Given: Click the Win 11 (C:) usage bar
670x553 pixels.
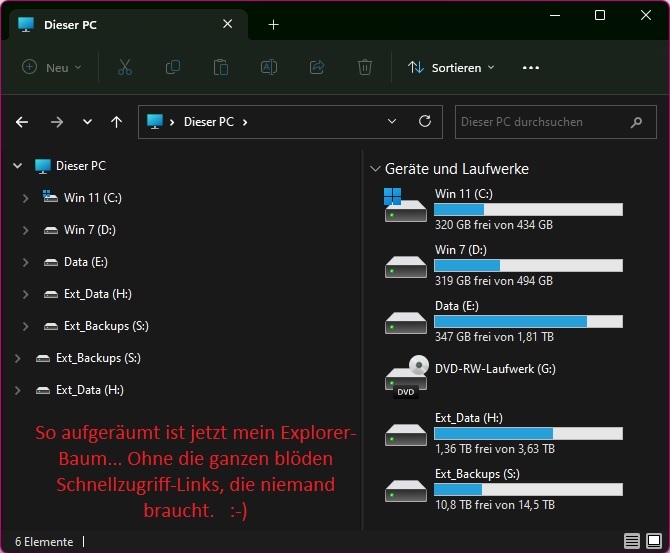Looking at the screenshot, I should pos(528,209).
